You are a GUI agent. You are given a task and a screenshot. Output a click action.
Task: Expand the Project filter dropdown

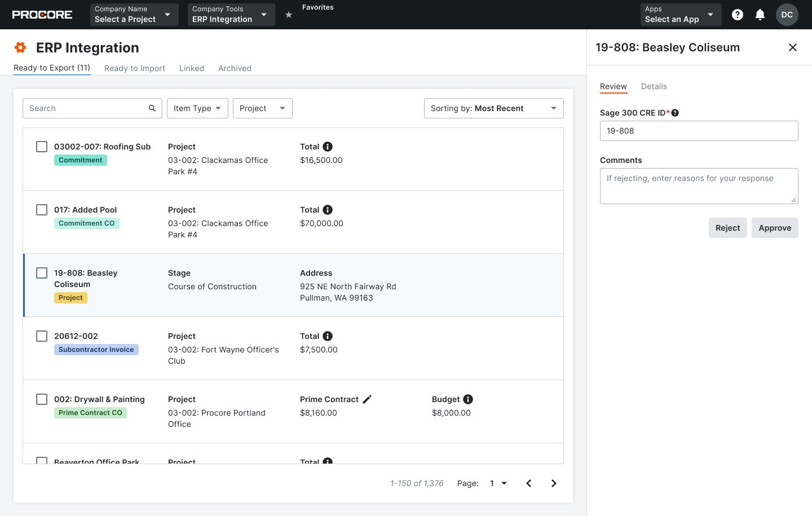click(x=263, y=108)
